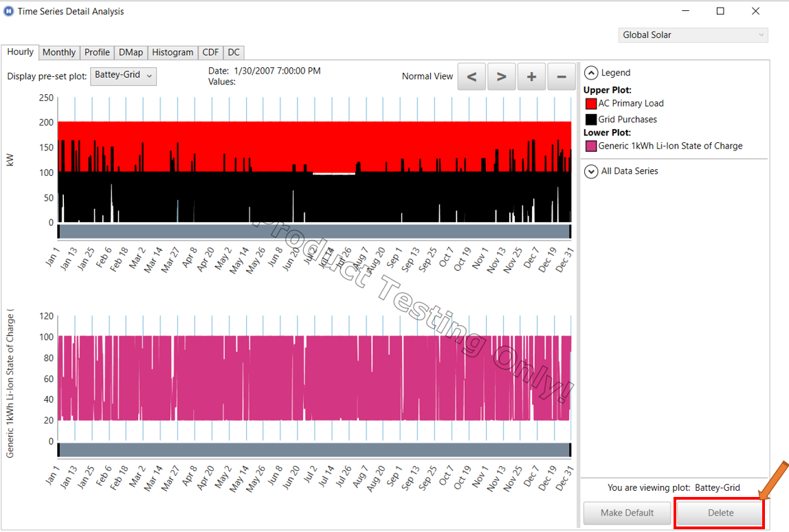Zoom in with the plus button

click(x=531, y=76)
